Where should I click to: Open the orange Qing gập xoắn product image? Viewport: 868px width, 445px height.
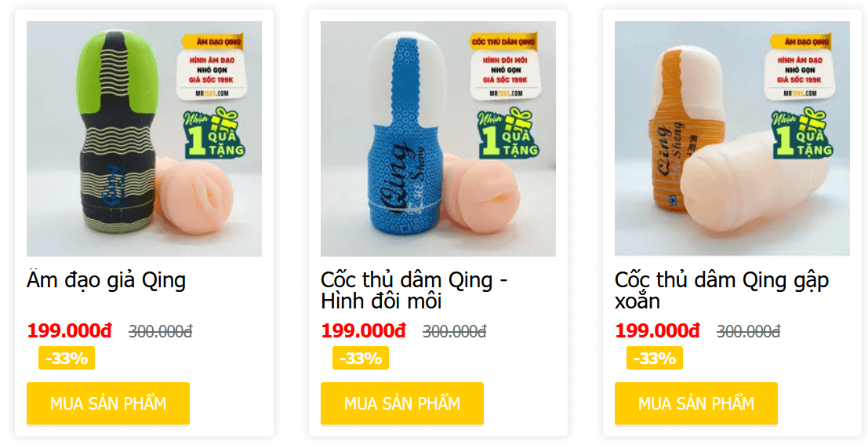732,139
